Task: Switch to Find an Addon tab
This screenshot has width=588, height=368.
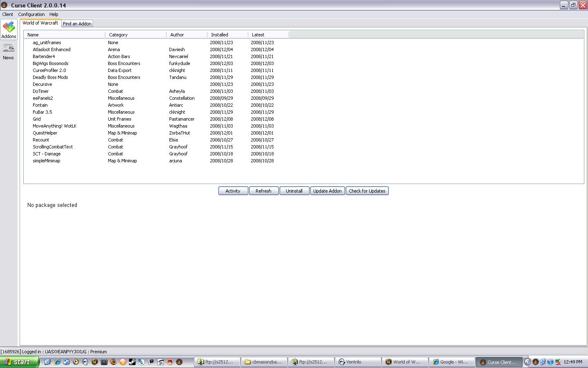Action: (x=77, y=24)
